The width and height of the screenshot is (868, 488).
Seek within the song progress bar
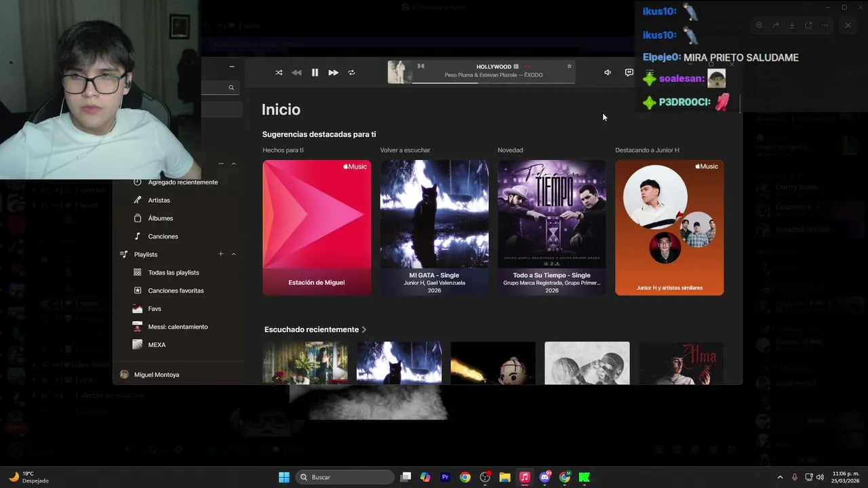click(494, 83)
